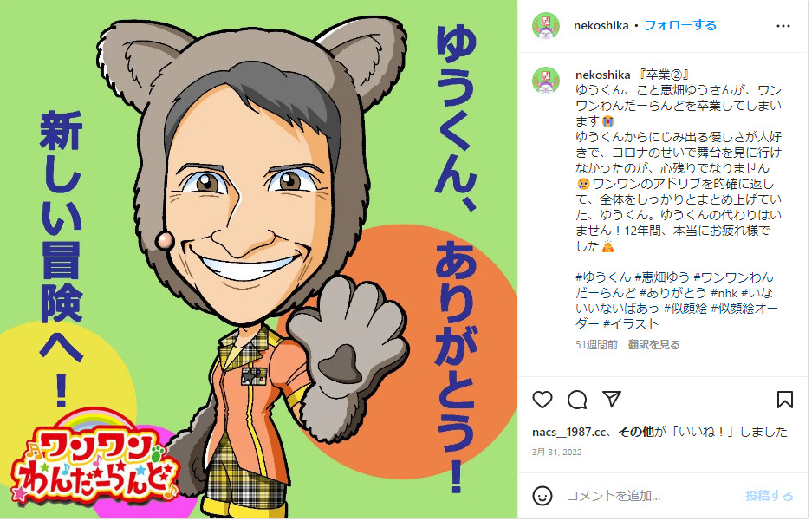View the nacs__1987.cc profile from likes

[569, 432]
